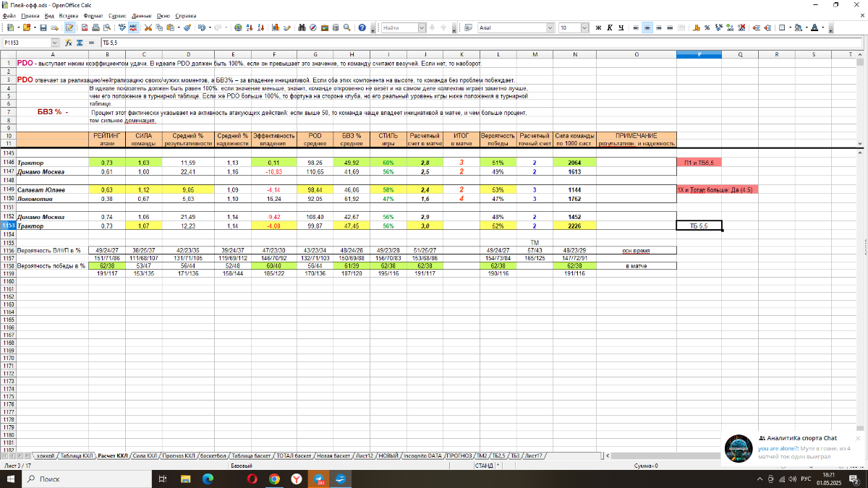The width and height of the screenshot is (868, 488).
Task: Open the Вставка menu
Action: 68,15
